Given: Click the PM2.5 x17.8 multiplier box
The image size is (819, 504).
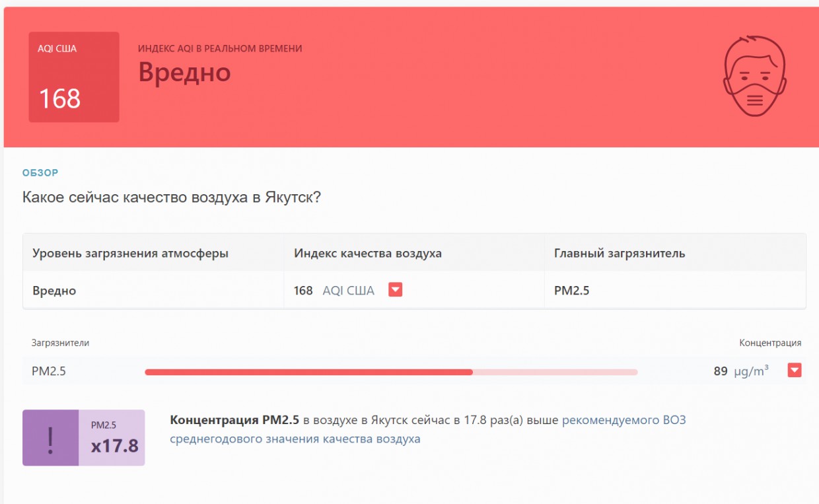Looking at the screenshot, I should 112,438.
